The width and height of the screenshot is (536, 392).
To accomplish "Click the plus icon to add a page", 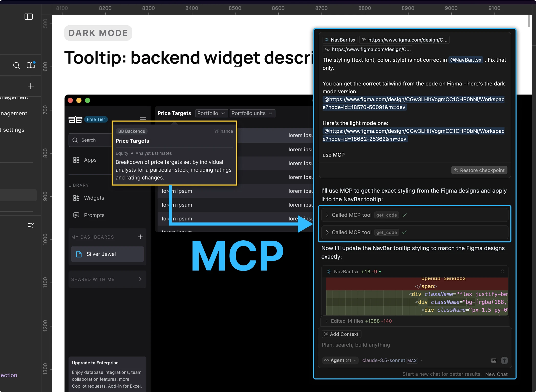I will (31, 86).
